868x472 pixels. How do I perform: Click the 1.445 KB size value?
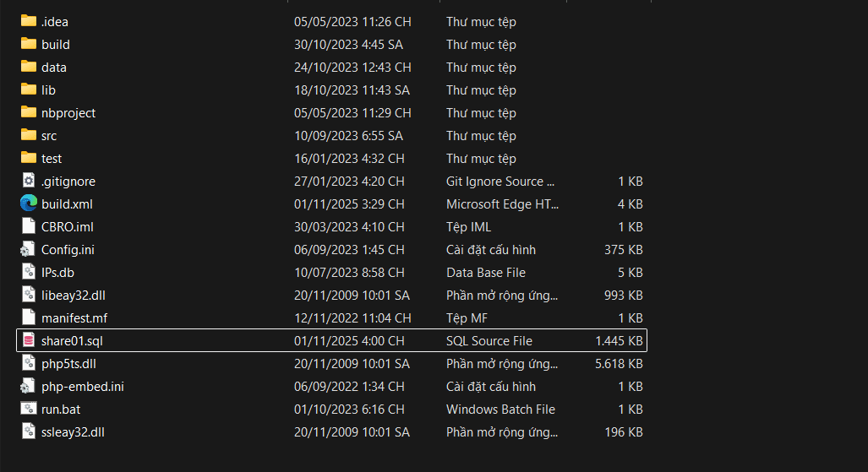pyautogui.click(x=619, y=341)
